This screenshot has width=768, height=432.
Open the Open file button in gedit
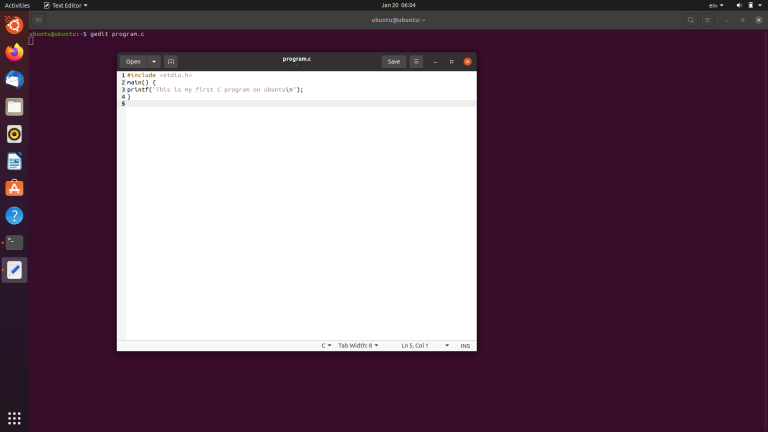coord(133,61)
